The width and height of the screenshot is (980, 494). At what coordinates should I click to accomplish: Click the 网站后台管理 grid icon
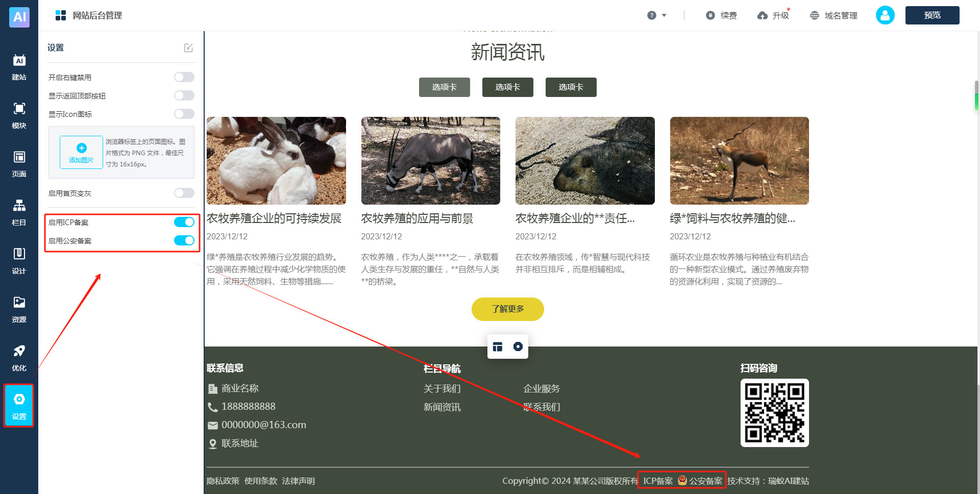pyautogui.click(x=61, y=15)
